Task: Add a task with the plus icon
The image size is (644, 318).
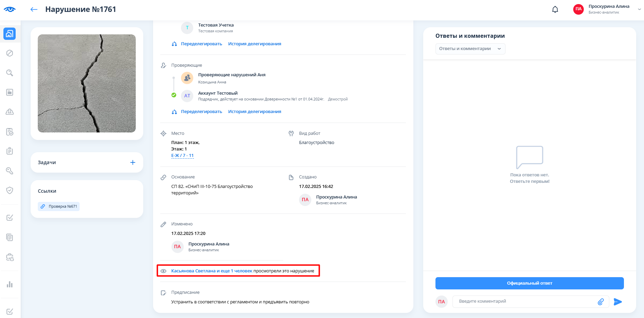Action: pos(133,162)
